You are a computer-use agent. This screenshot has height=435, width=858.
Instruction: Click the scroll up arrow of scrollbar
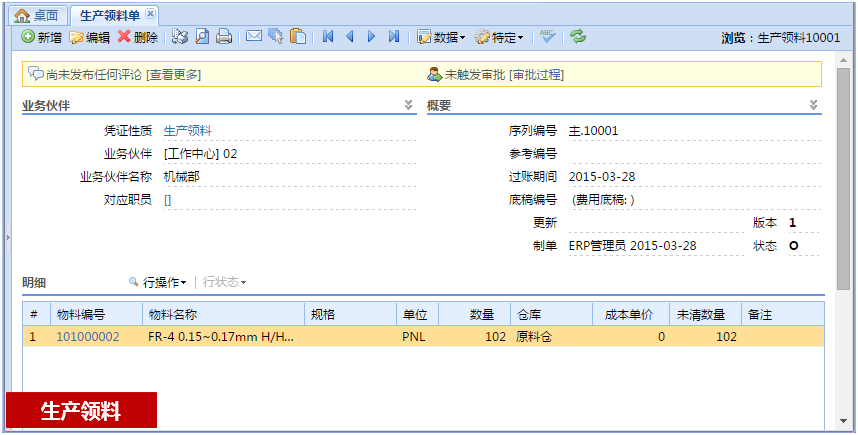(843, 59)
